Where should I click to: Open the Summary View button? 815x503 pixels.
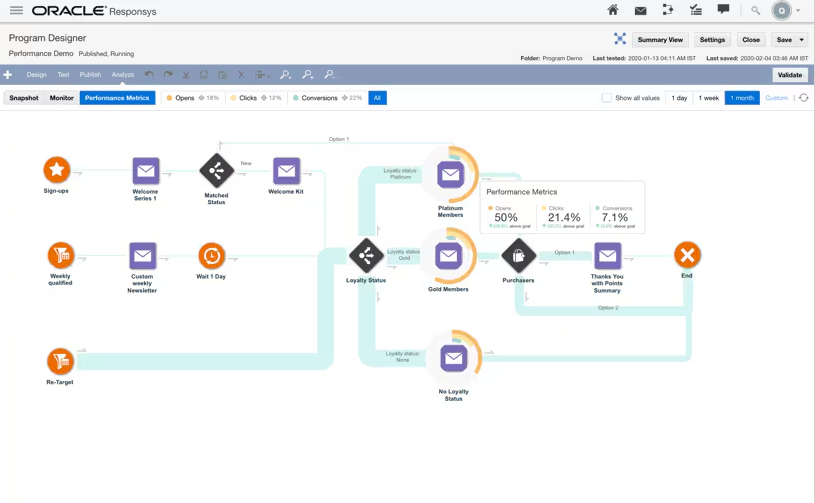coord(660,40)
